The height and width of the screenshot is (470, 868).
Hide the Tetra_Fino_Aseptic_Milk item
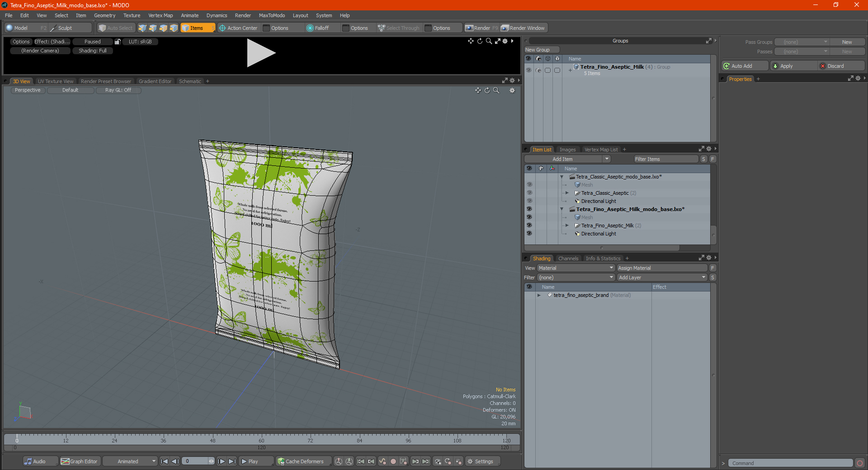(529, 226)
